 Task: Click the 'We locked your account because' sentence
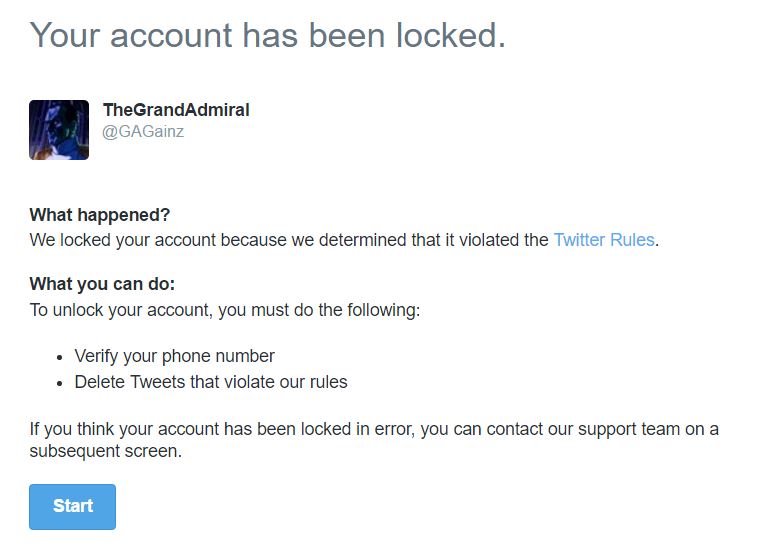(344, 240)
